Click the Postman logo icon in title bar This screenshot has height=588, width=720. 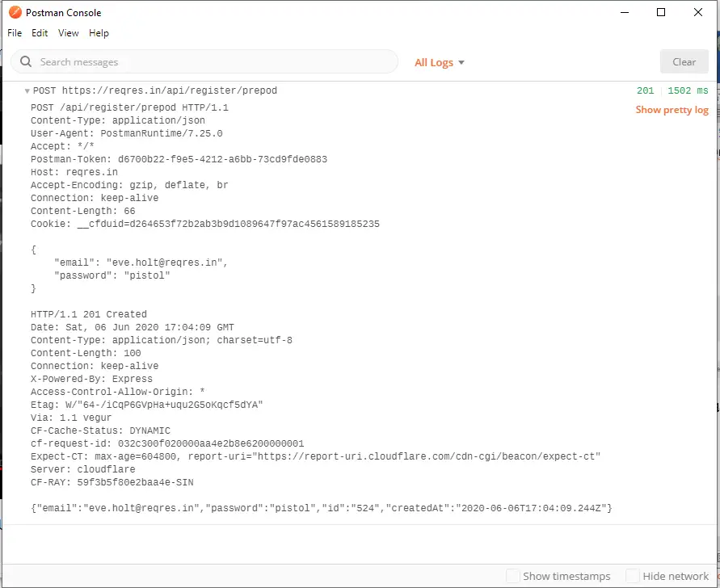[15, 12]
